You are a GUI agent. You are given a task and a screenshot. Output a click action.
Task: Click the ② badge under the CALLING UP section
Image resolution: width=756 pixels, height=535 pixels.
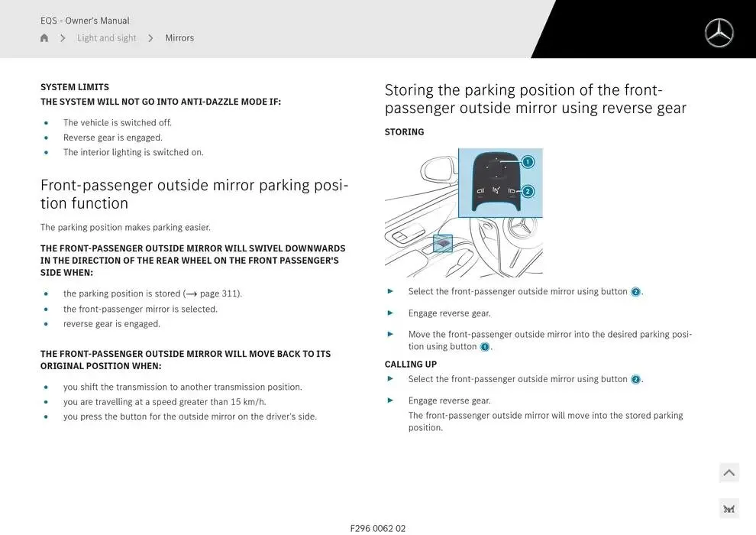(x=635, y=378)
